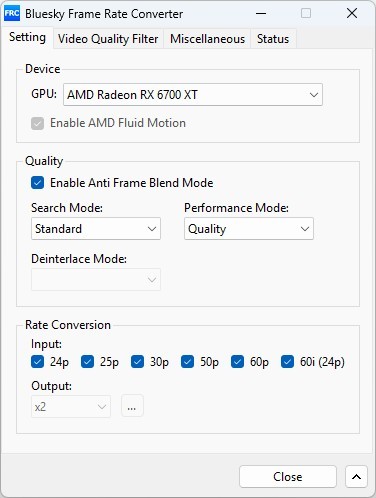Expand the Search Mode dropdown

pyautogui.click(x=96, y=229)
